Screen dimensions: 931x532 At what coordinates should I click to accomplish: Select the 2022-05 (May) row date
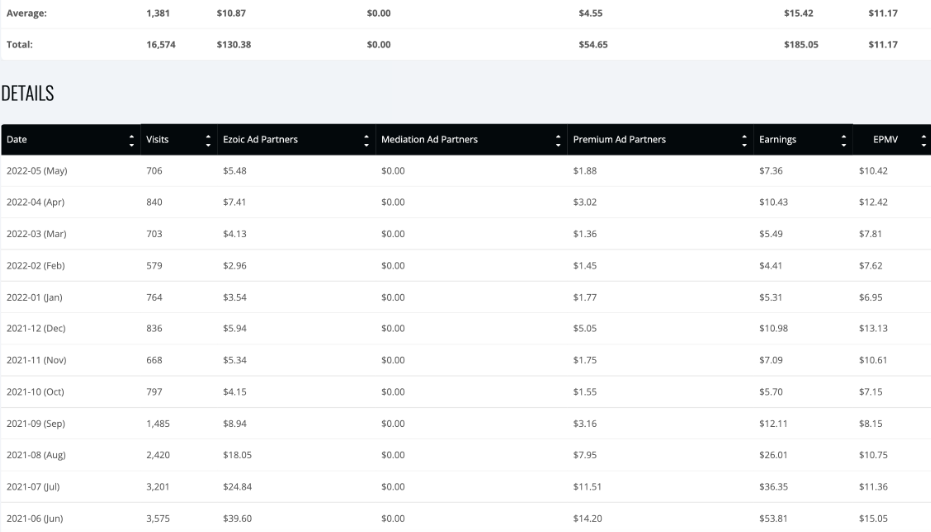pyautogui.click(x=37, y=171)
